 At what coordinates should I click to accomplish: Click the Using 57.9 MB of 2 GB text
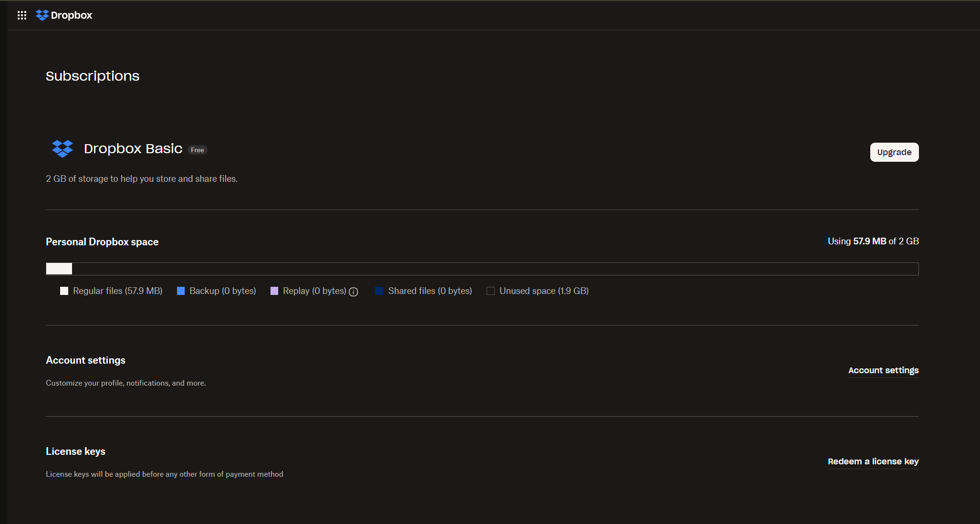[x=873, y=241]
